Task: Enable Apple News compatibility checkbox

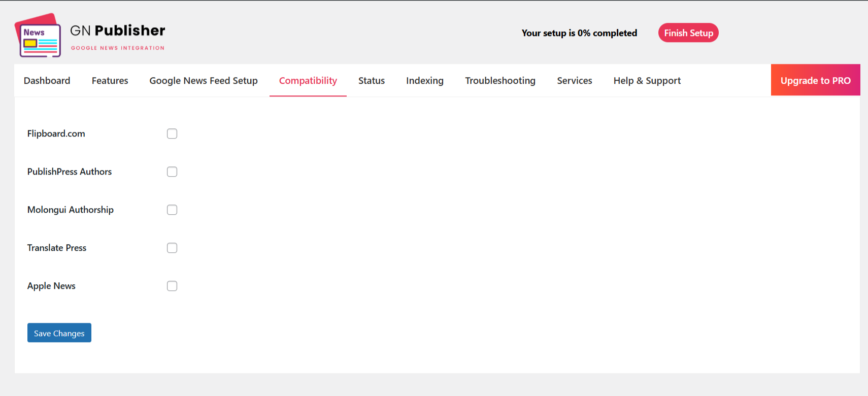Action: [172, 286]
